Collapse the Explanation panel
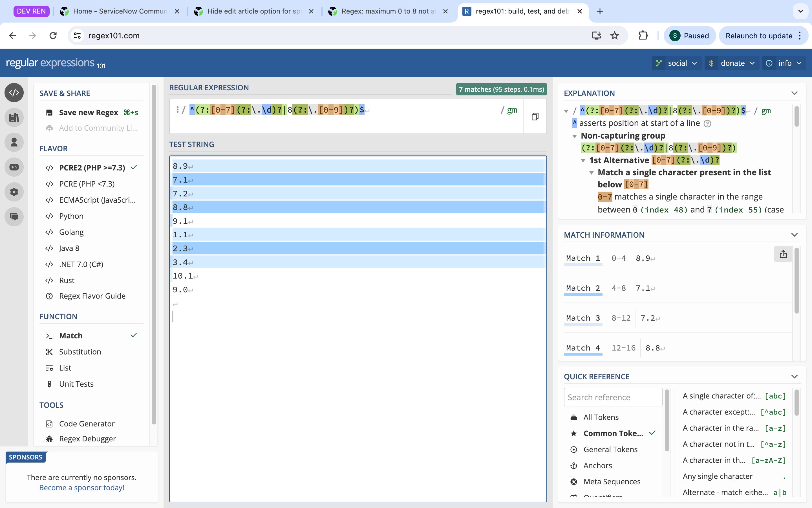Screen dimensions: 812x508 point(794,93)
